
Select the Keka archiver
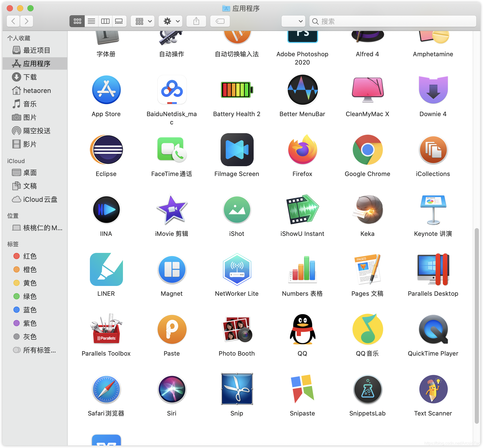click(368, 210)
